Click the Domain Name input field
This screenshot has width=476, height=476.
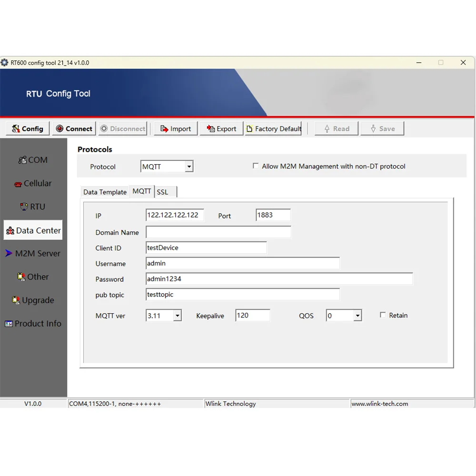[x=218, y=232]
